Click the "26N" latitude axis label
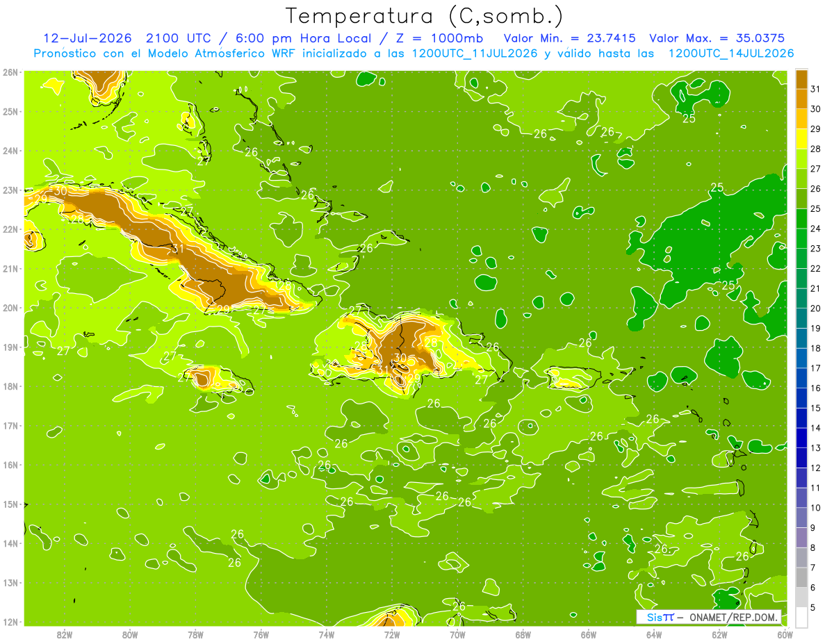Viewport: 834px width, 644px height. coord(10,72)
